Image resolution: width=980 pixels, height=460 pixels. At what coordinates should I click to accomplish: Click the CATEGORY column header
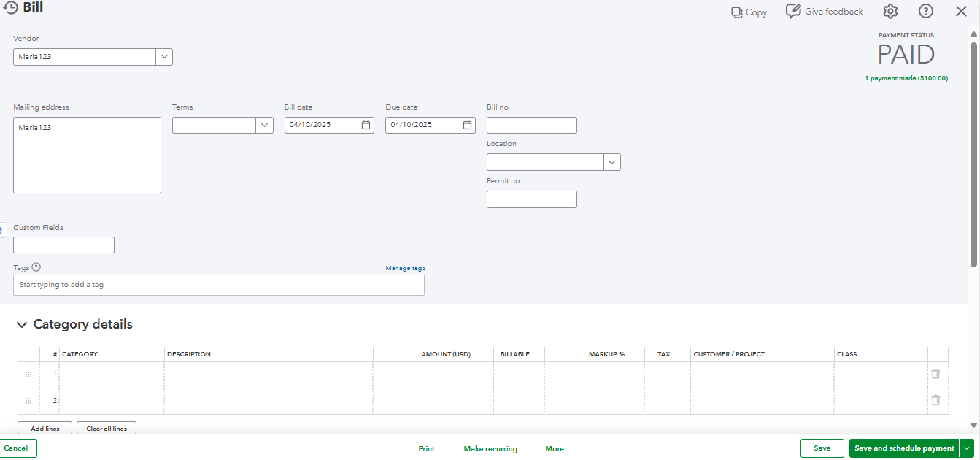coord(80,354)
